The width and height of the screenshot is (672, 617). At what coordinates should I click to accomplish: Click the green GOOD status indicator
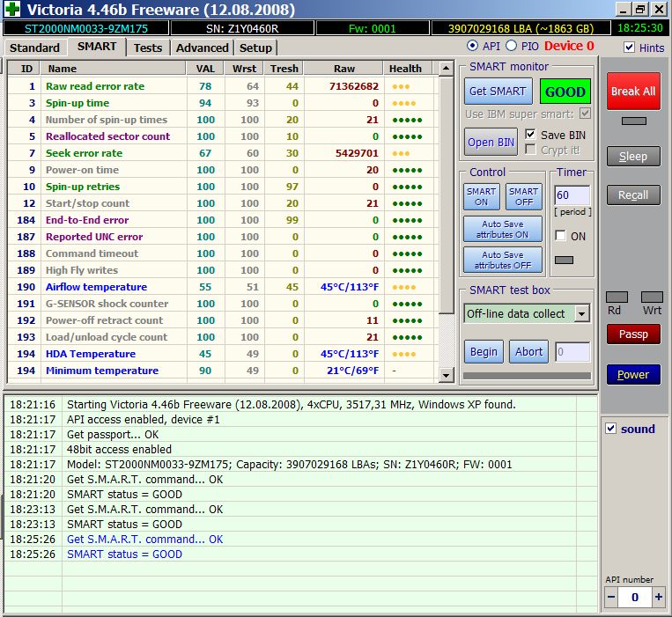click(565, 92)
